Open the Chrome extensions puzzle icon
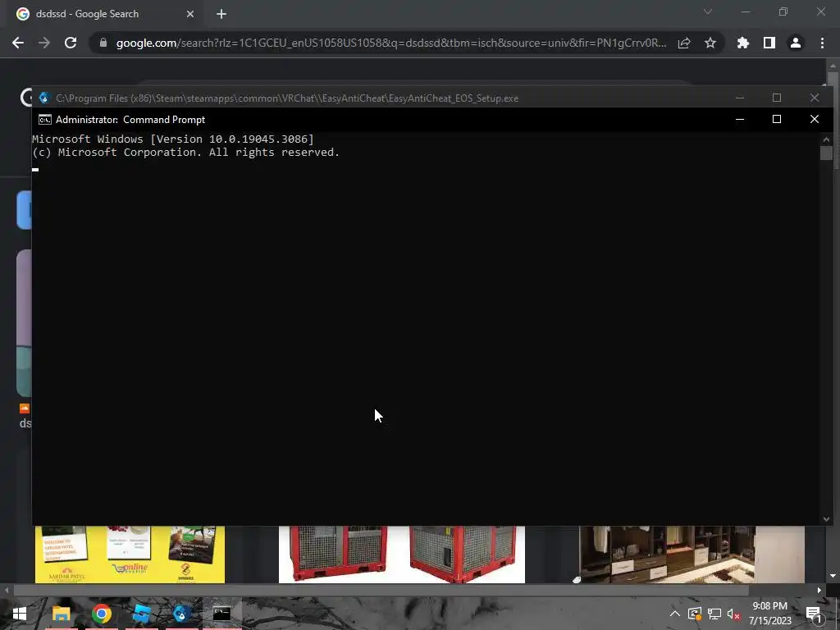Viewport: 840px width, 630px height. [743, 43]
